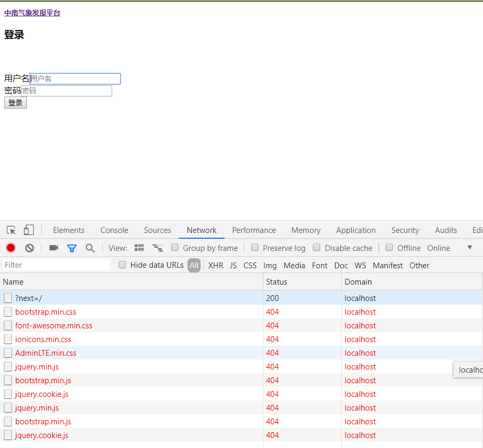Open the 中南气象发报平台 link
This screenshot has height=448, width=483.
(32, 13)
